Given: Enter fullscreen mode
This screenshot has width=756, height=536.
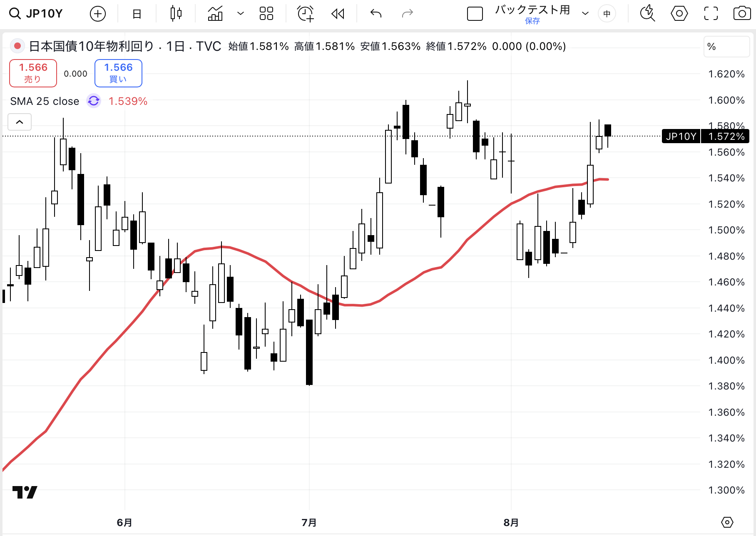Looking at the screenshot, I should click(x=711, y=14).
